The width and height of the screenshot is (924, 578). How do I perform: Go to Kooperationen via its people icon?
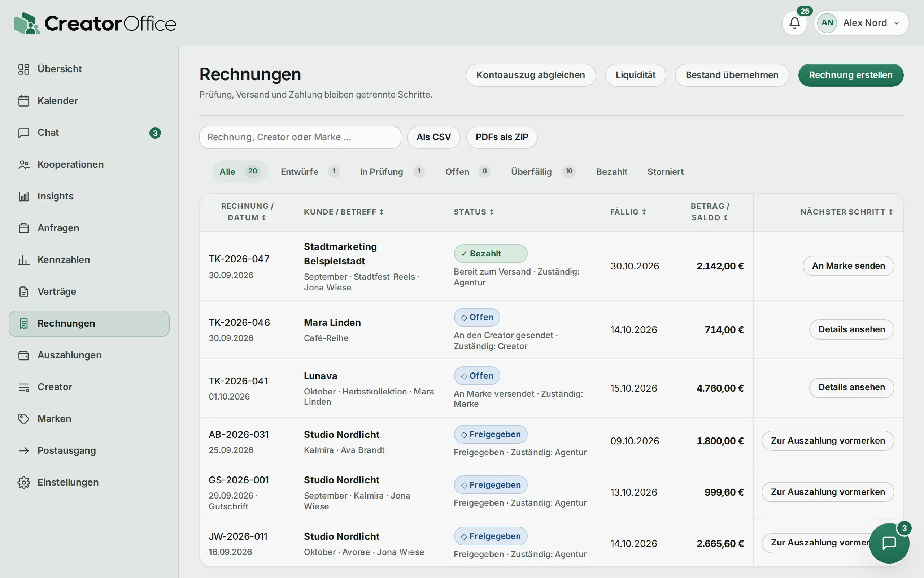24,164
